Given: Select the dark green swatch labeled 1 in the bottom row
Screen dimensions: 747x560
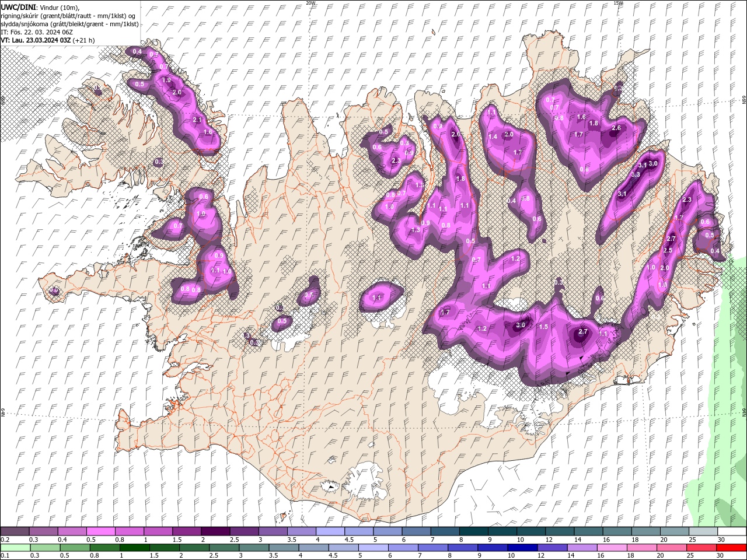Looking at the screenshot, I should tap(135, 548).
